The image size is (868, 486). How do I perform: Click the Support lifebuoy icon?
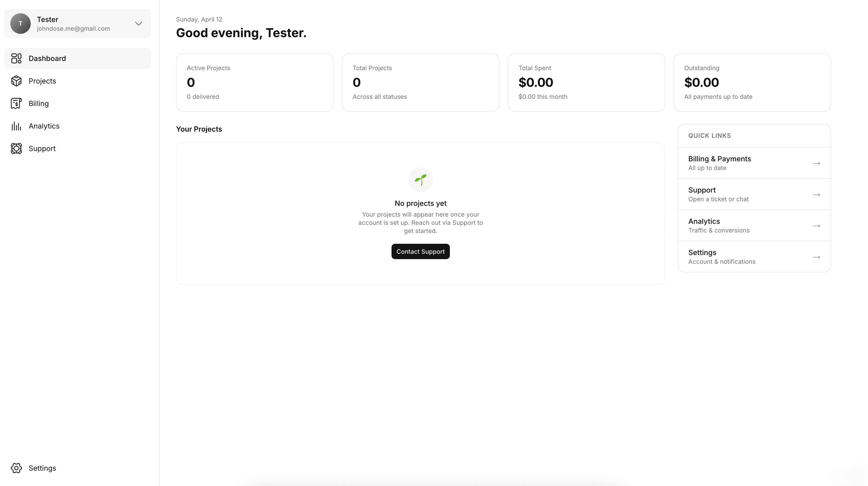[16, 149]
